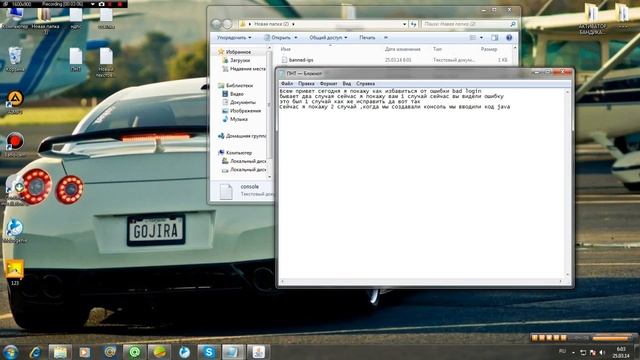This screenshot has width=640, height=360.
Task: Open the Файл menu in Notepad
Action: (x=287, y=83)
